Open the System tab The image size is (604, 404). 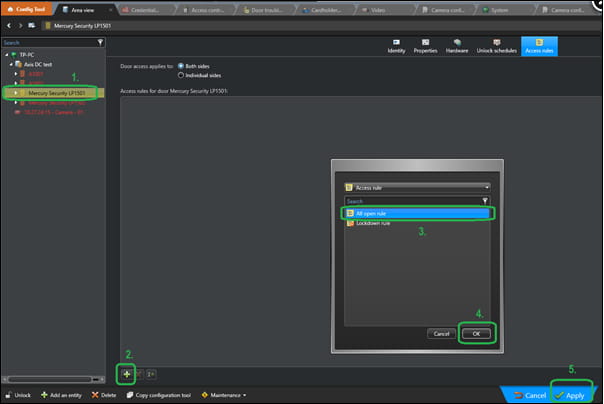tap(499, 10)
